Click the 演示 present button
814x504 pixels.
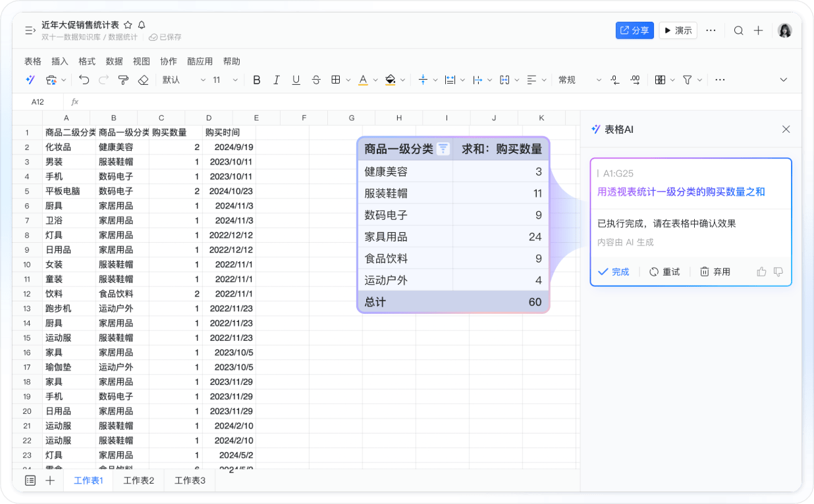pyautogui.click(x=678, y=30)
